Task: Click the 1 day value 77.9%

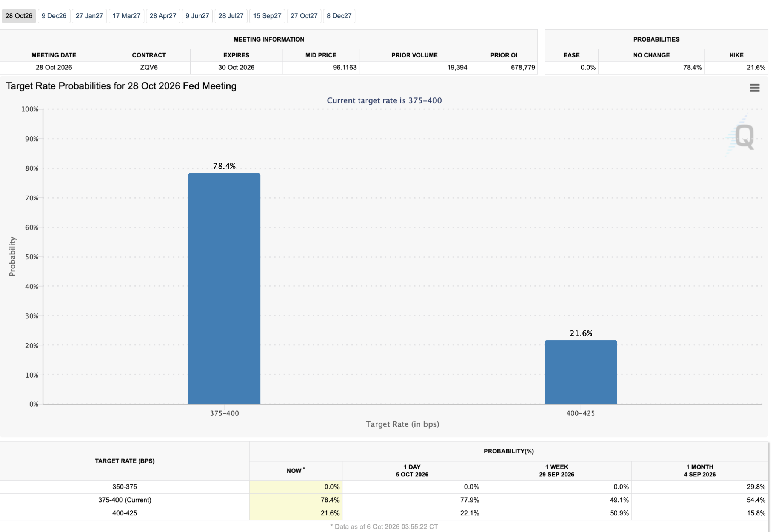Action: [470, 500]
